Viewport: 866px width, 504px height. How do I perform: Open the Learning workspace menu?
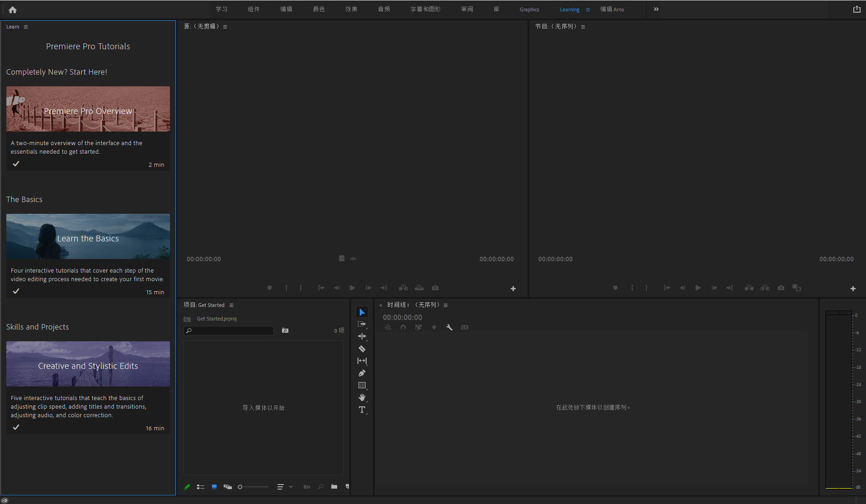588,9
